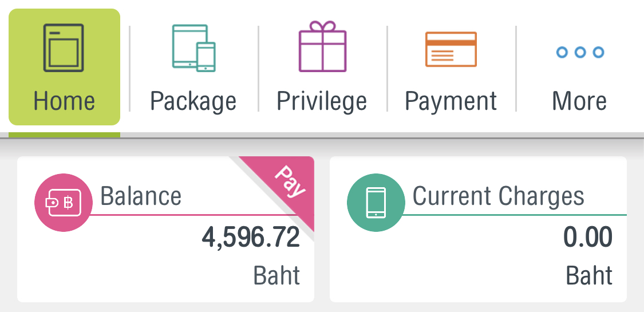Click Baht under the balance amount
Image resolution: width=644 pixels, height=312 pixels.
276,276
